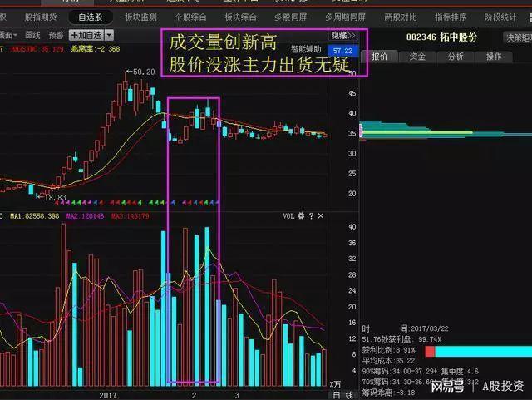Switch to the 自选股 tab
Viewport: 532px width, 400px height.
[91, 17]
